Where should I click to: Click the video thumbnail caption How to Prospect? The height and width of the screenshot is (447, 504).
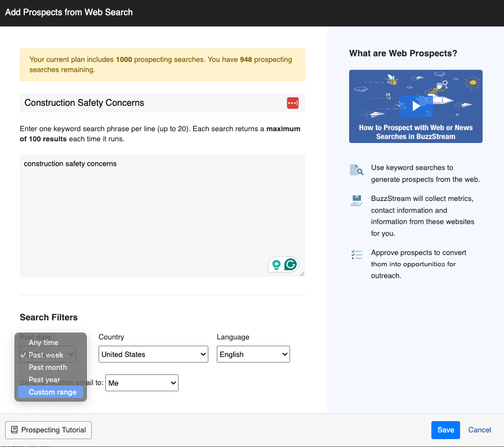(416, 132)
